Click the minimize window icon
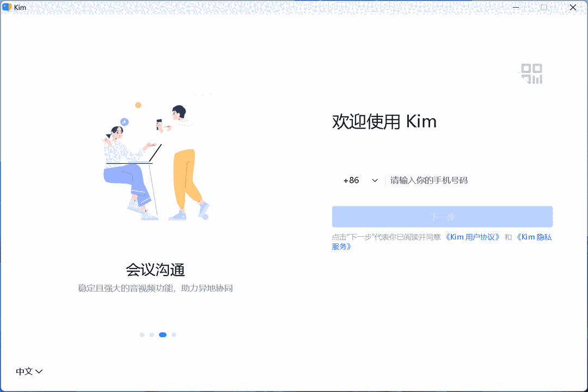The width and height of the screenshot is (588, 392). [x=515, y=8]
